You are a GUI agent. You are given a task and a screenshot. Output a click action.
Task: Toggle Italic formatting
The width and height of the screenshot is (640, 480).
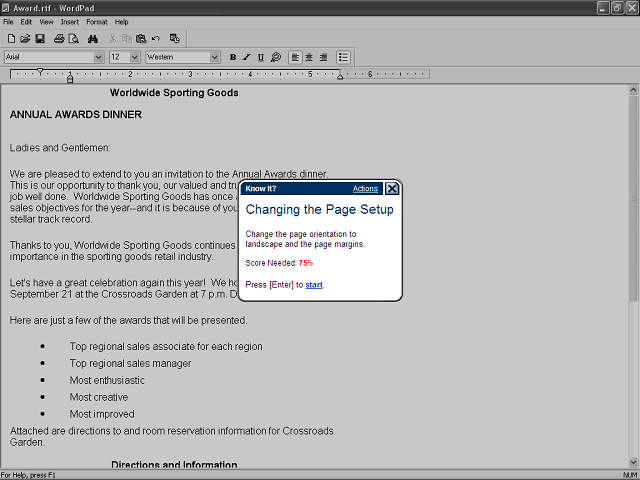point(247,57)
